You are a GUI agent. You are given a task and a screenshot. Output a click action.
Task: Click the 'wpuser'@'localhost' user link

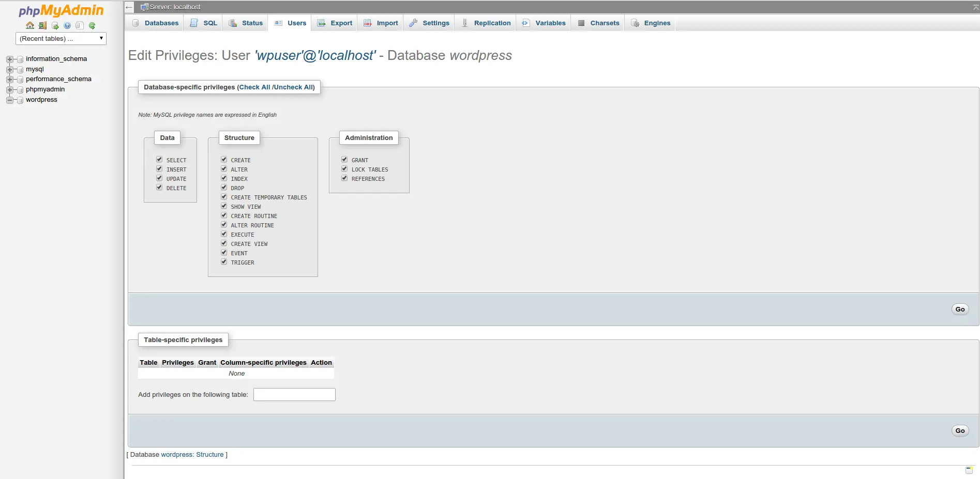point(315,55)
